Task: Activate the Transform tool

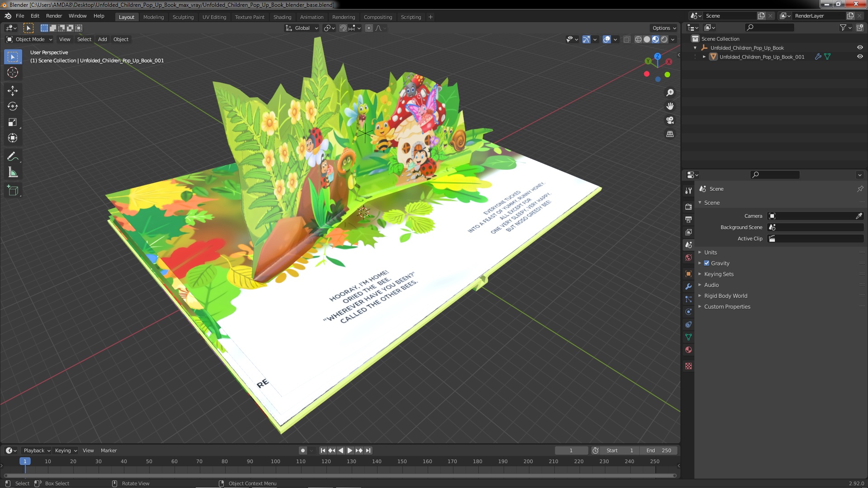Action: (x=13, y=138)
